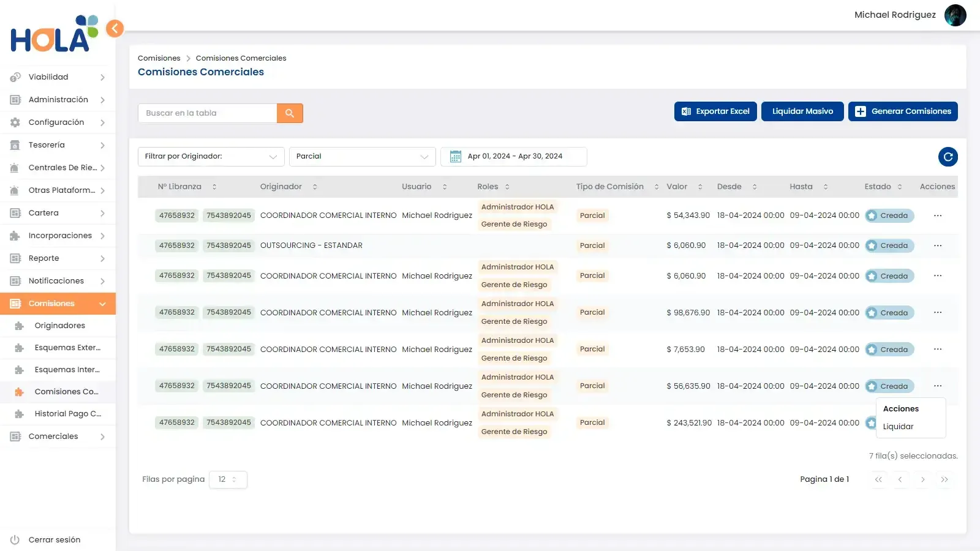The width and height of the screenshot is (980, 551).
Task: Click the $ 243,521.90 value cell
Action: tap(689, 423)
